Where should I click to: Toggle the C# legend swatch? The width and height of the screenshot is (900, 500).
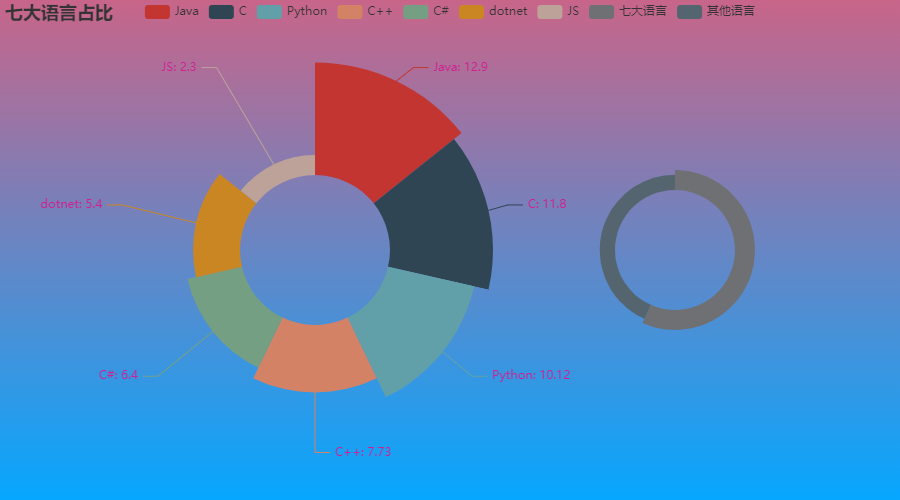point(416,11)
